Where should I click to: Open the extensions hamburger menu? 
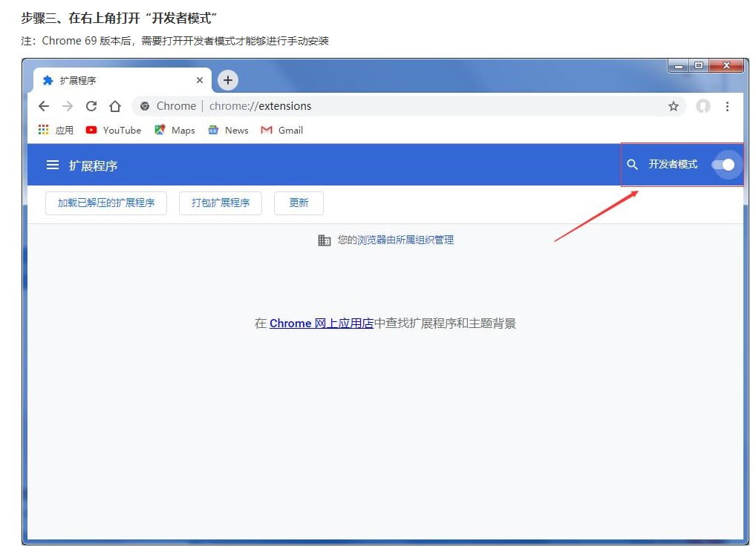pos(53,165)
